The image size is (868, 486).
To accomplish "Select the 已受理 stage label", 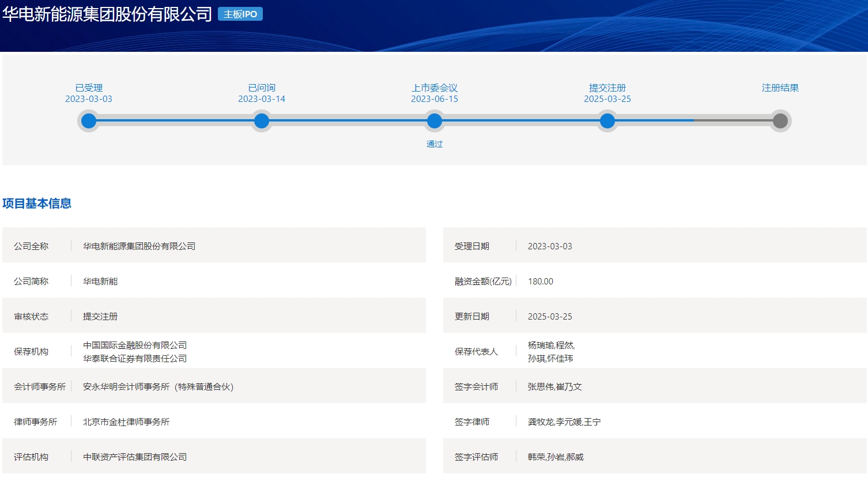I will (x=89, y=88).
